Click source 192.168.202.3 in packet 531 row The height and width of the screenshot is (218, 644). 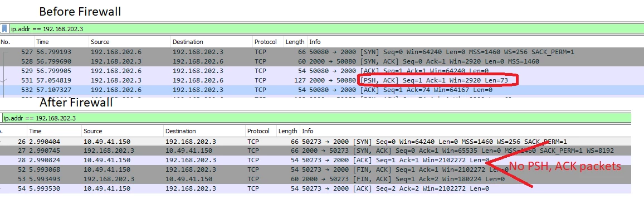[116, 80]
